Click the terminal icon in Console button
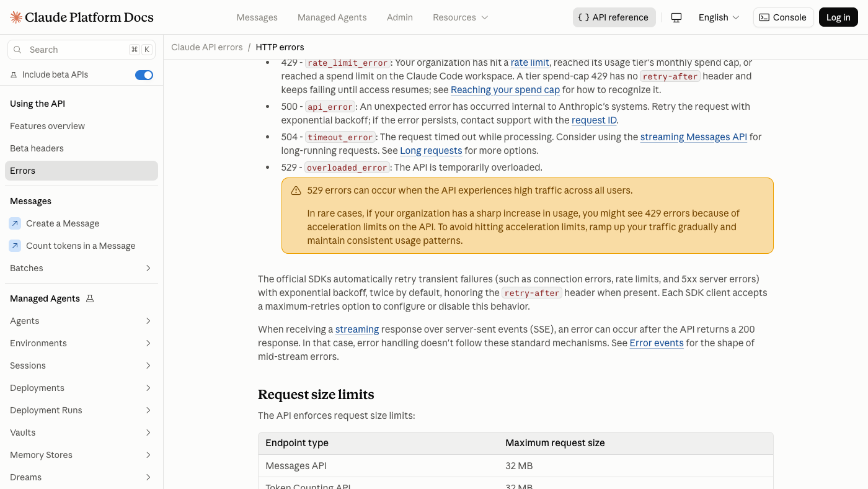The image size is (868, 489). coord(764,17)
